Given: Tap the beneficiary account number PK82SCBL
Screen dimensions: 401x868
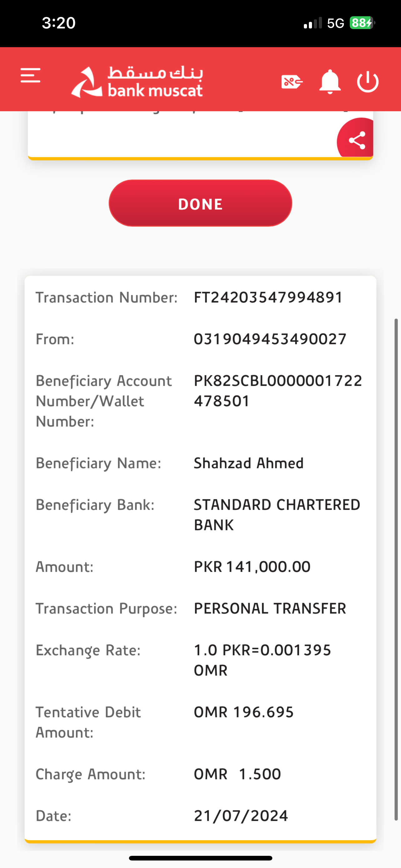Looking at the screenshot, I should [278, 391].
